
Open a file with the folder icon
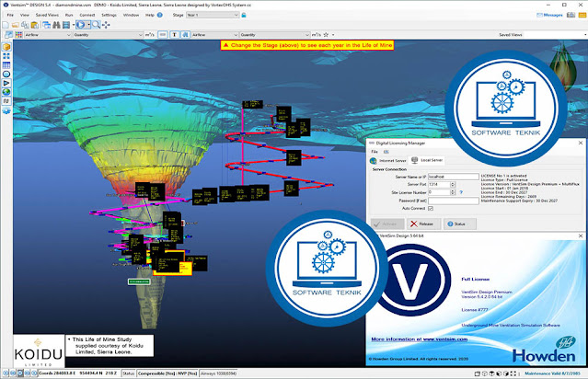pos(16,25)
